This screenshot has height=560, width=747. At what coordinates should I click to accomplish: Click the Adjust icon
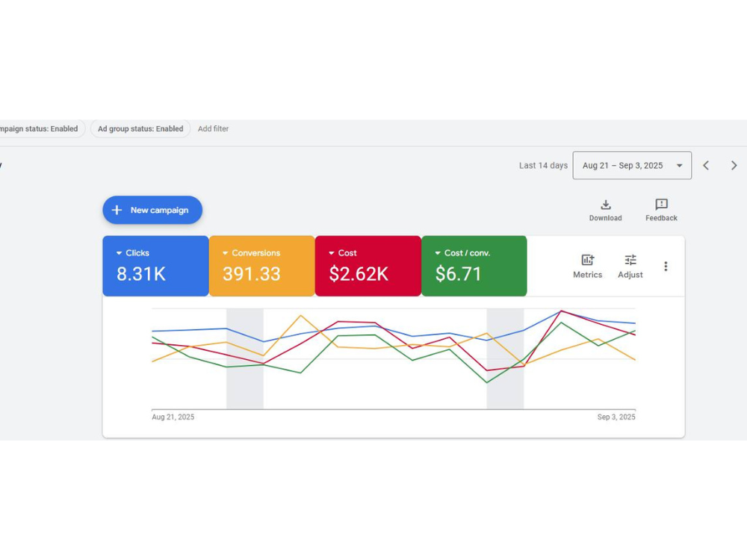630,261
